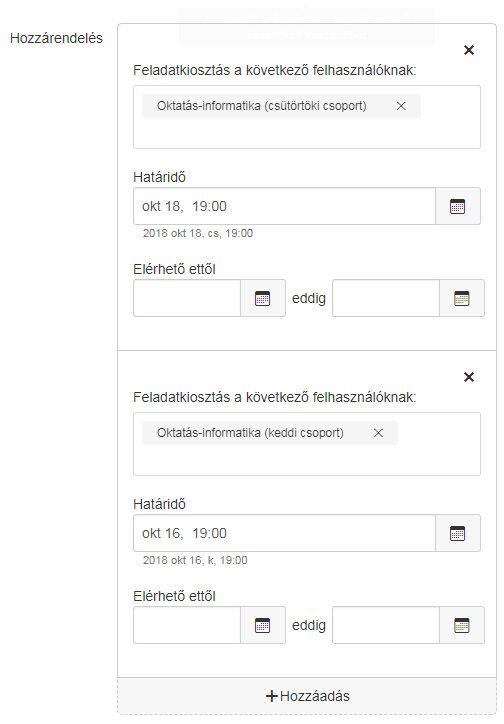Open calendar for okt 16 deadline
Screen dimensions: 504x724
[x=457, y=533]
